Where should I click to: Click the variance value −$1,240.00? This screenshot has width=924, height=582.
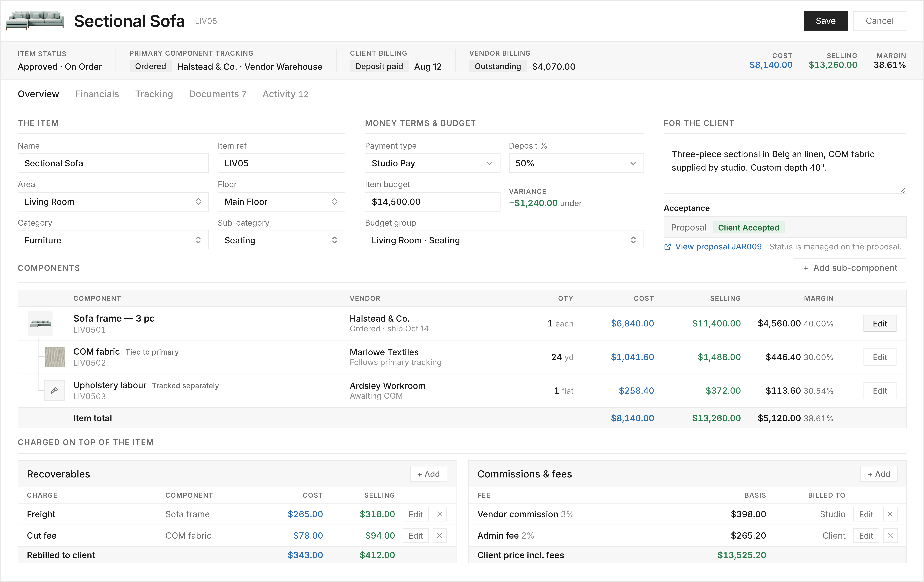tap(533, 203)
